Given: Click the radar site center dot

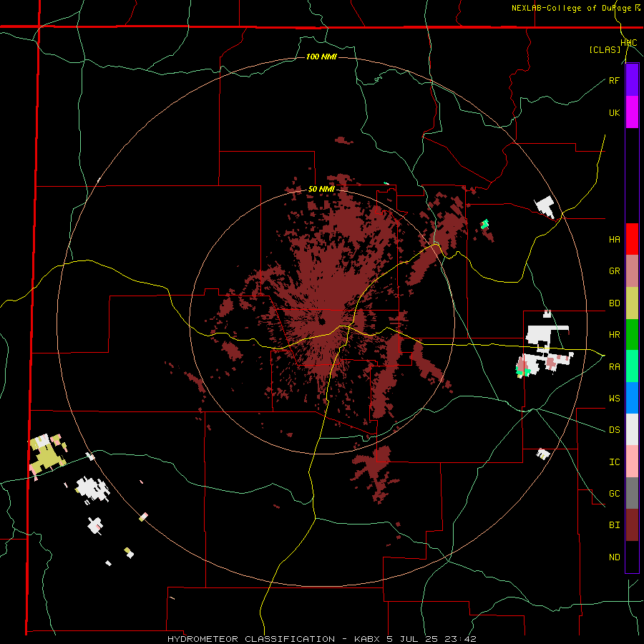Looking at the screenshot, I should pos(321,321).
